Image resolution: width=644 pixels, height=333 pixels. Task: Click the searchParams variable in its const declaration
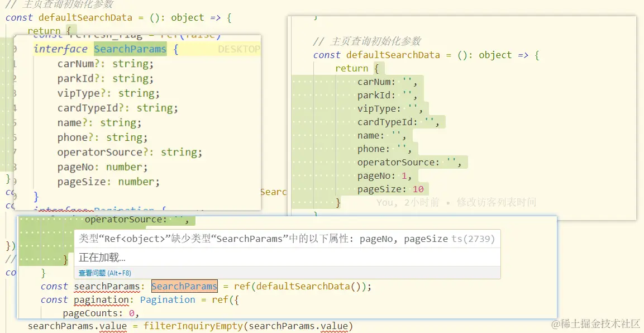(107, 286)
